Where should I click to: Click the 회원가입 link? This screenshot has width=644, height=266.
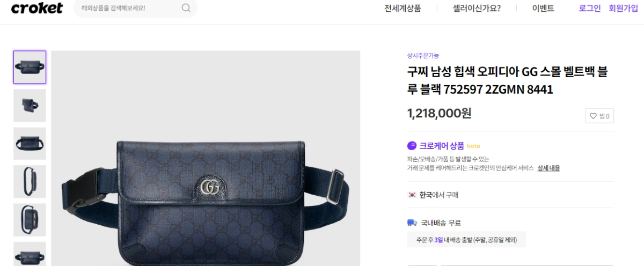623,9
